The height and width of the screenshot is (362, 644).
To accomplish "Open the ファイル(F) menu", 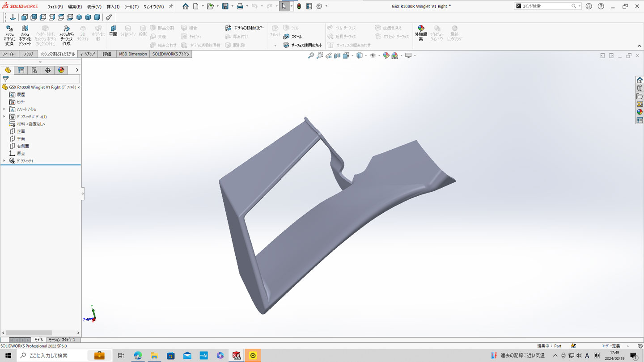I will pyautogui.click(x=55, y=7).
